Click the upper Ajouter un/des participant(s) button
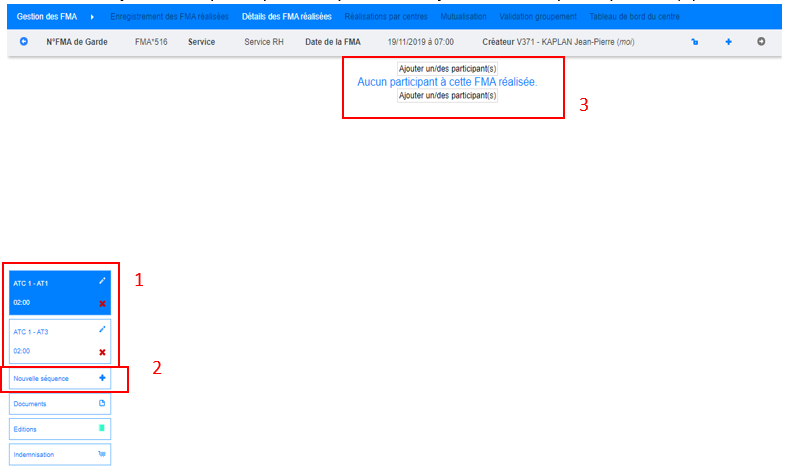Screen dimensions: 786x471 447,68
